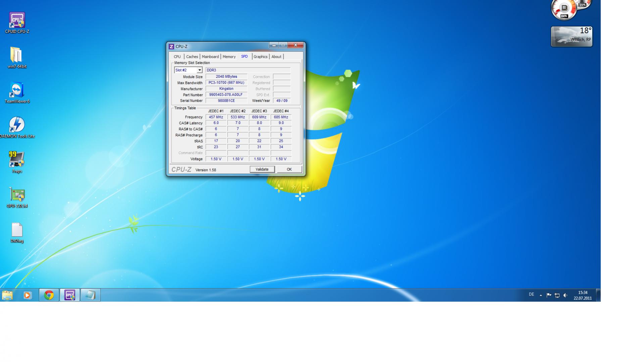This screenshot has height=362, width=644.
Task: Minimize the CPU-Z window
Action: pos(274,45)
